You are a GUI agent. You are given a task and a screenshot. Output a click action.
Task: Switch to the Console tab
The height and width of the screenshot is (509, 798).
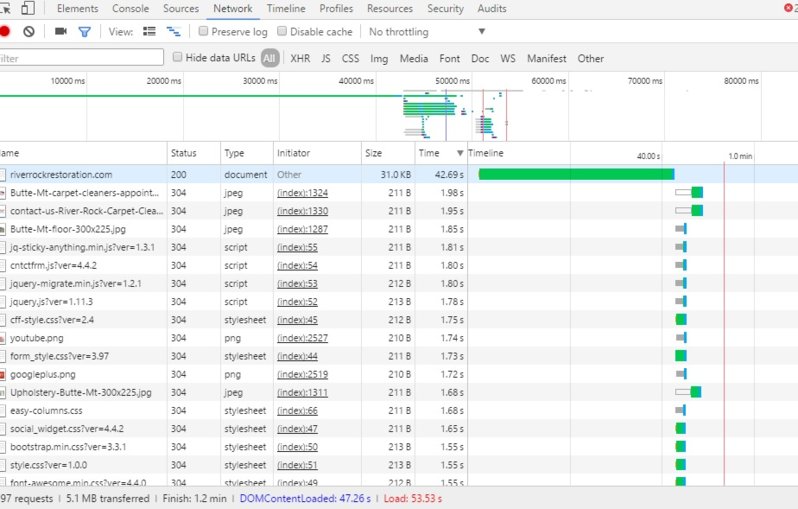[x=130, y=9]
